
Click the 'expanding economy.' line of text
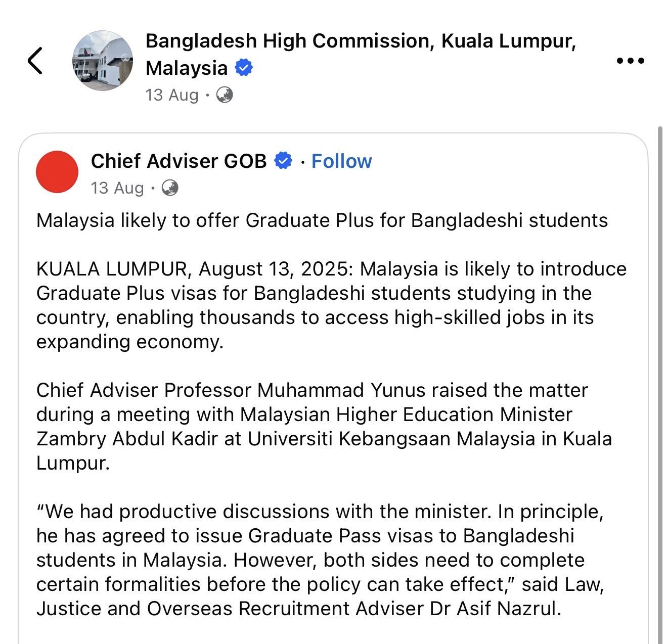click(129, 342)
